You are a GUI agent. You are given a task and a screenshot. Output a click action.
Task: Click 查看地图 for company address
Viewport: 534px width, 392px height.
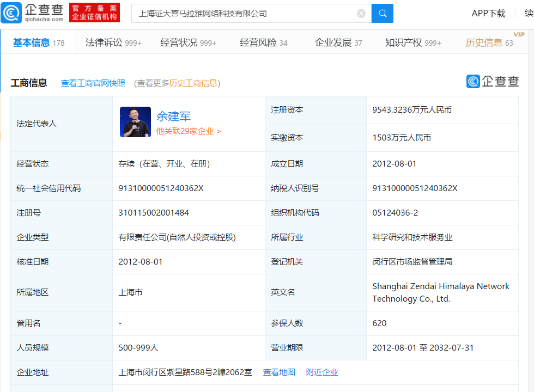coord(279,372)
